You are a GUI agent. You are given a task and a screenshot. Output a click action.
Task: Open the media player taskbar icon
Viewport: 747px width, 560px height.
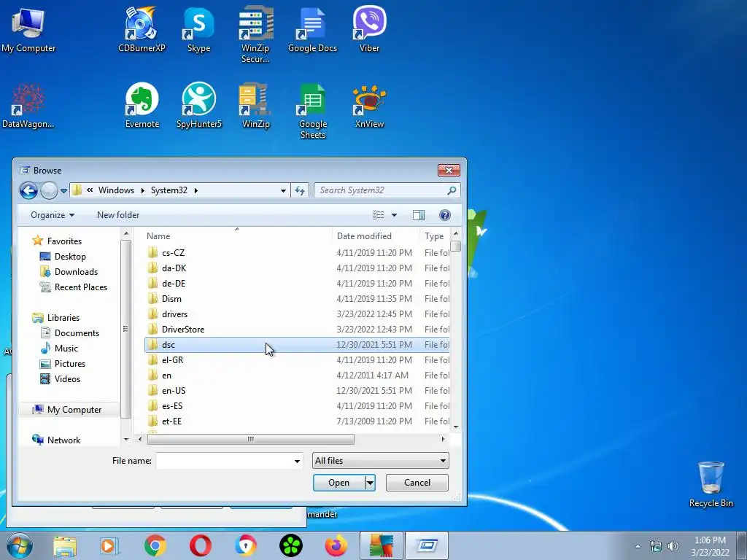coord(110,545)
